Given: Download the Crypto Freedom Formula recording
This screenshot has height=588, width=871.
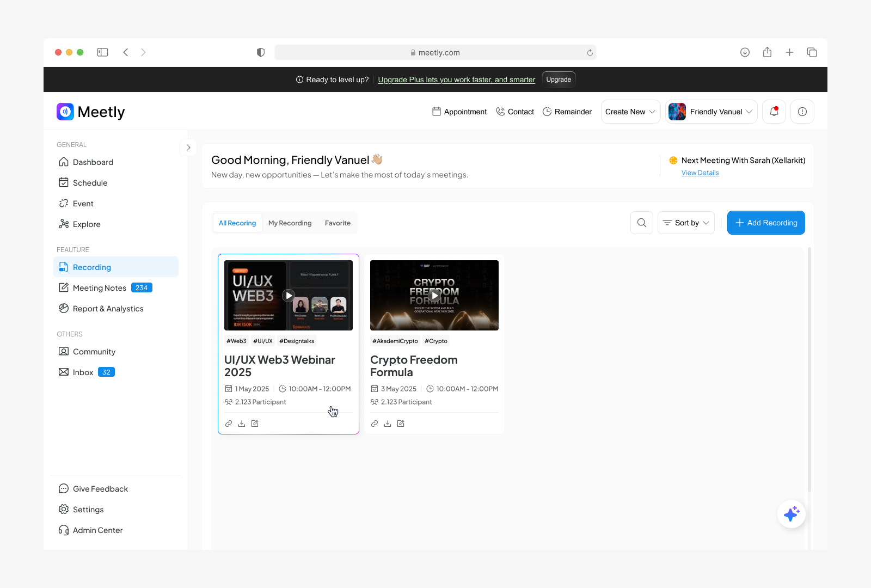Looking at the screenshot, I should 387,423.
